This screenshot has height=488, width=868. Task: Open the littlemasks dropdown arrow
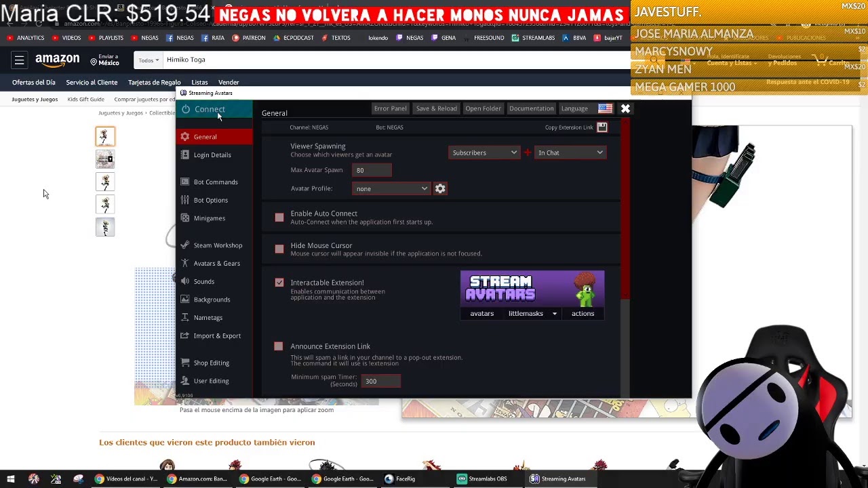tap(554, 314)
